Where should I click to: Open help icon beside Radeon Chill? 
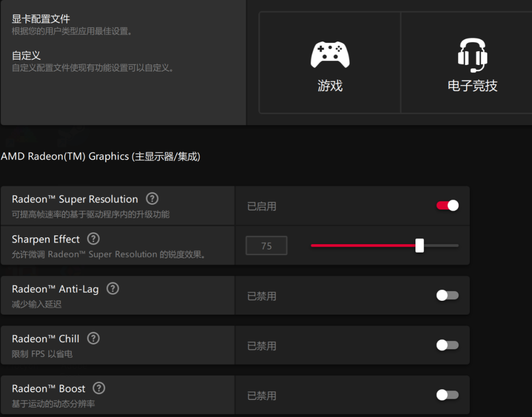93,338
